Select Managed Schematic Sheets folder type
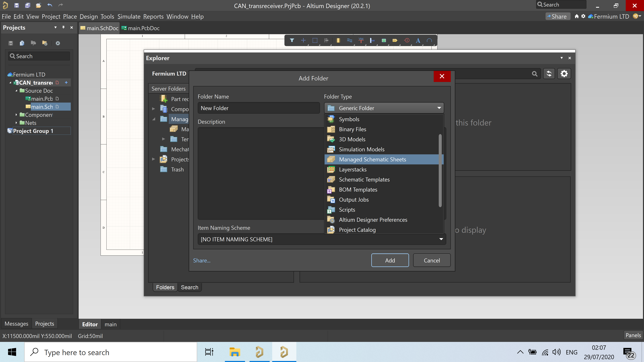 [x=372, y=159]
